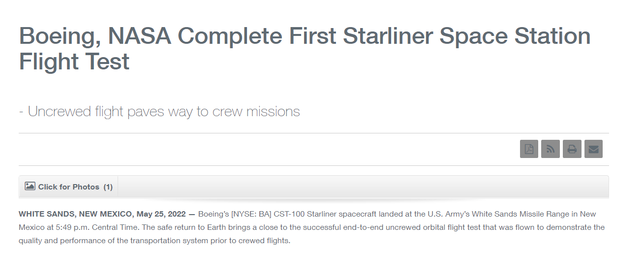Download the press release as PDF
644x253 pixels.
click(529, 149)
